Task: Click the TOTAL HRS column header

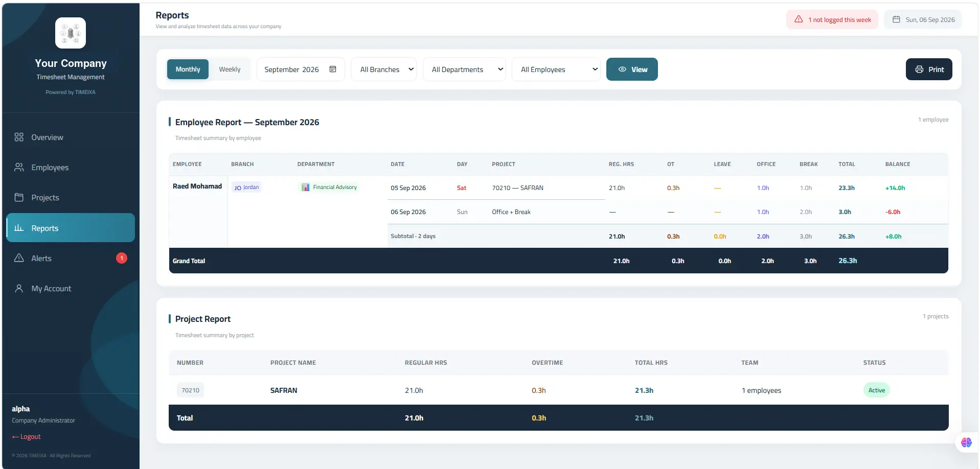Action: (x=651, y=363)
